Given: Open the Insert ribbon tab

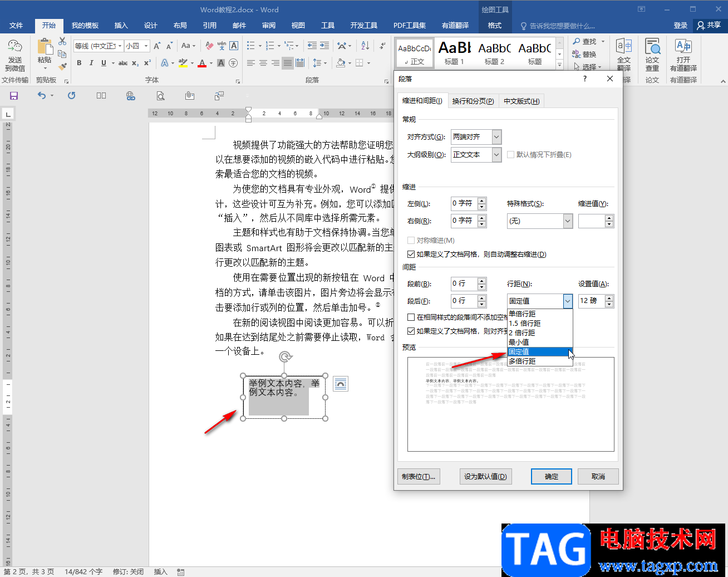Looking at the screenshot, I should (121, 26).
